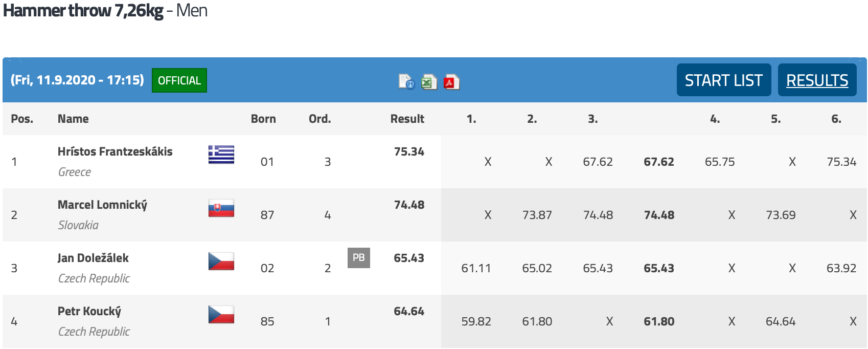Viewport: 868px width, 349px height.
Task: Click the Name column header
Action: 73,119
